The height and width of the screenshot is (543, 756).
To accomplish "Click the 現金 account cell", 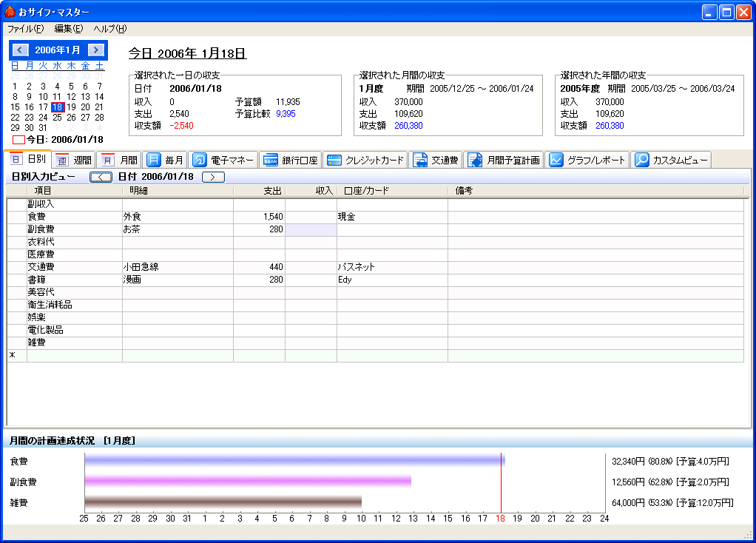I will pos(393,217).
